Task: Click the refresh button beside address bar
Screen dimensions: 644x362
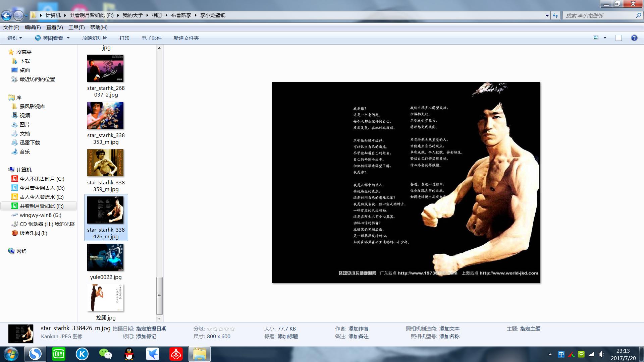Action: (x=555, y=15)
